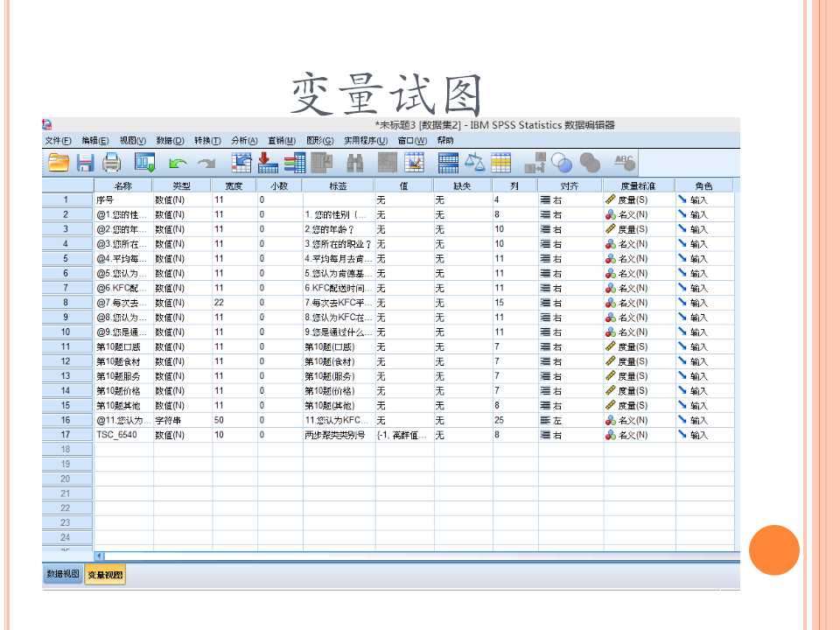This screenshot has height=630, width=840.
Task: Open the 窗口(W) menu
Action: pos(412,140)
